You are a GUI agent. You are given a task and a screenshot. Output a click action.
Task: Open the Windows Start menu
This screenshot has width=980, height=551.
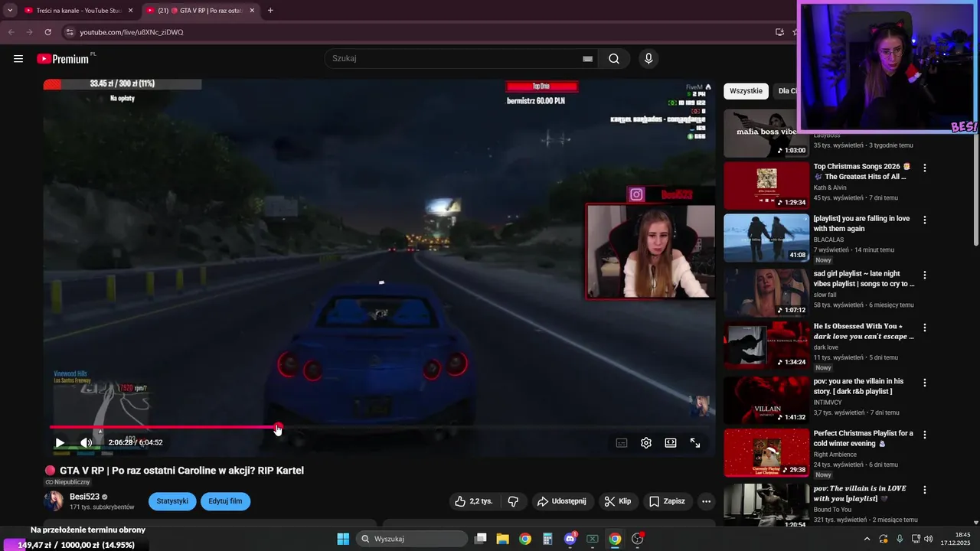(343, 539)
